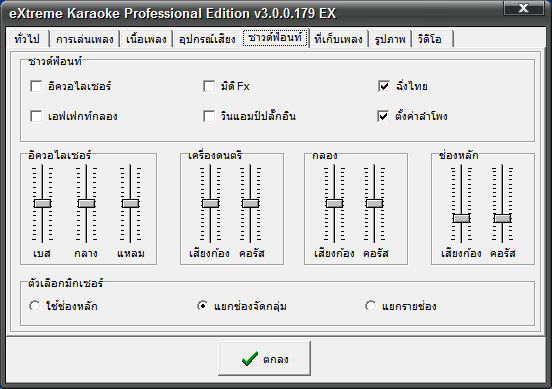Open the ที่เก็บเพลง tab
Image resolution: width=552 pixels, height=389 pixels.
(x=338, y=39)
